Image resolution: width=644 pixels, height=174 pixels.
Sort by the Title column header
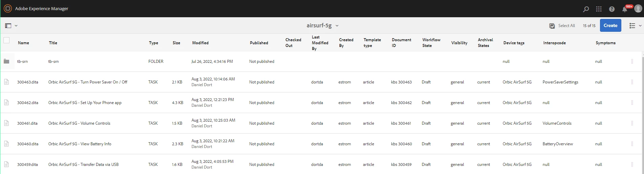(53, 43)
